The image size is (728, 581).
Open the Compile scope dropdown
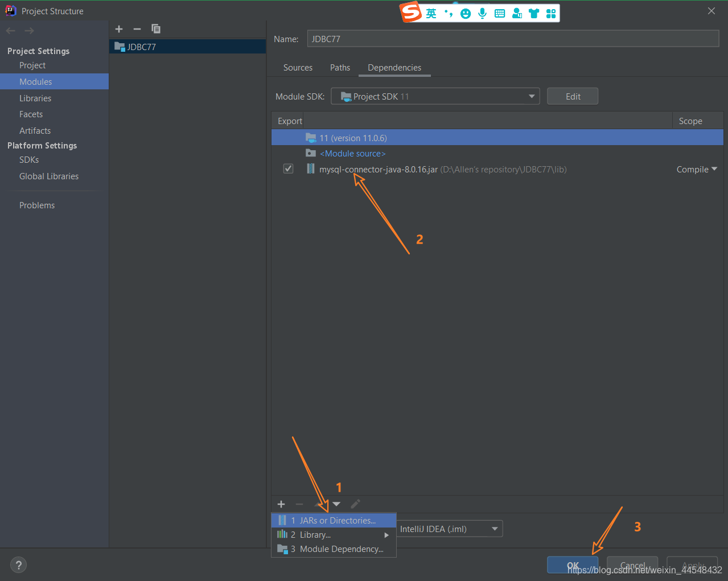tap(697, 169)
